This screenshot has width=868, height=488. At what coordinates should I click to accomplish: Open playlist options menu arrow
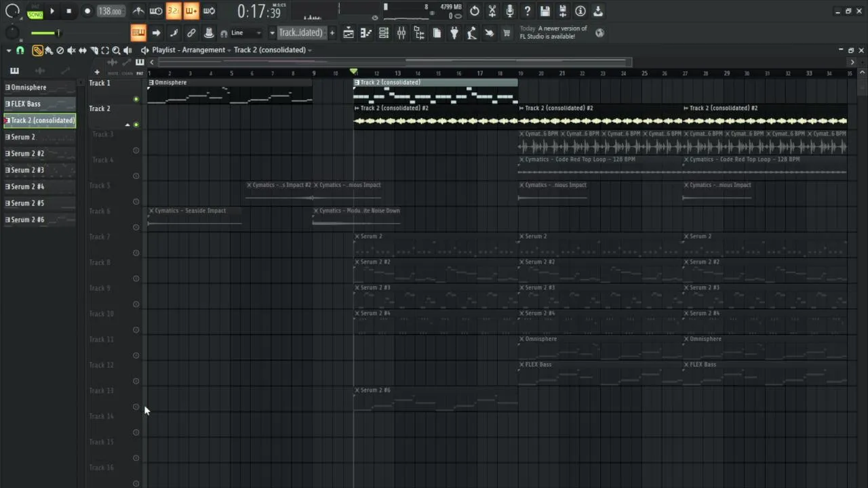click(x=9, y=50)
